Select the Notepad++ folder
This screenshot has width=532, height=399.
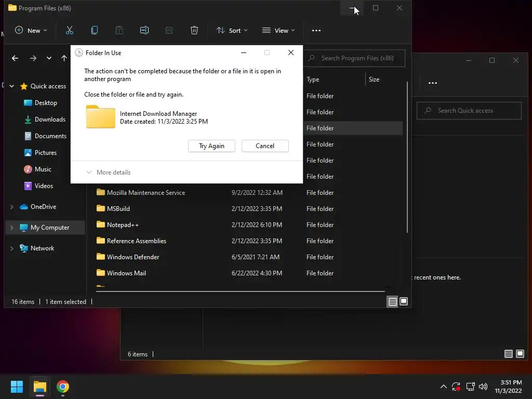[x=123, y=225]
